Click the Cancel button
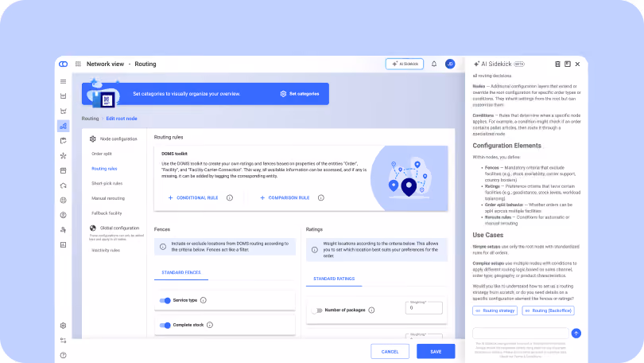 point(390,352)
